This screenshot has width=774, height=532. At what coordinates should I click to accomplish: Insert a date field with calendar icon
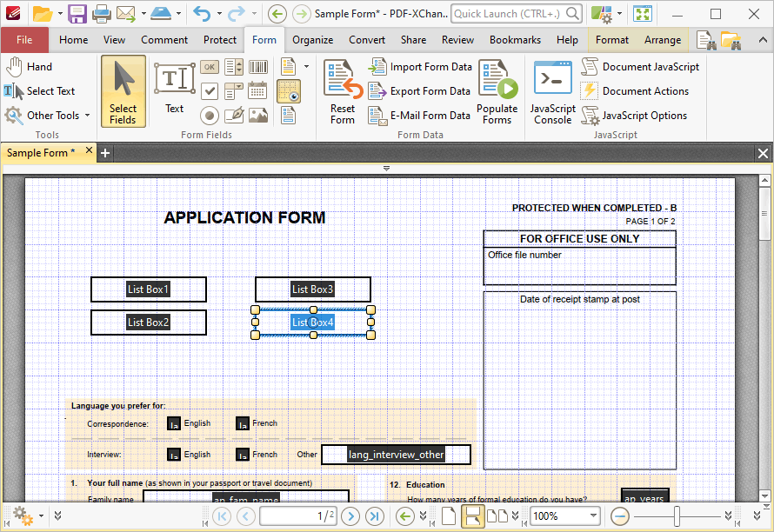tap(257, 90)
